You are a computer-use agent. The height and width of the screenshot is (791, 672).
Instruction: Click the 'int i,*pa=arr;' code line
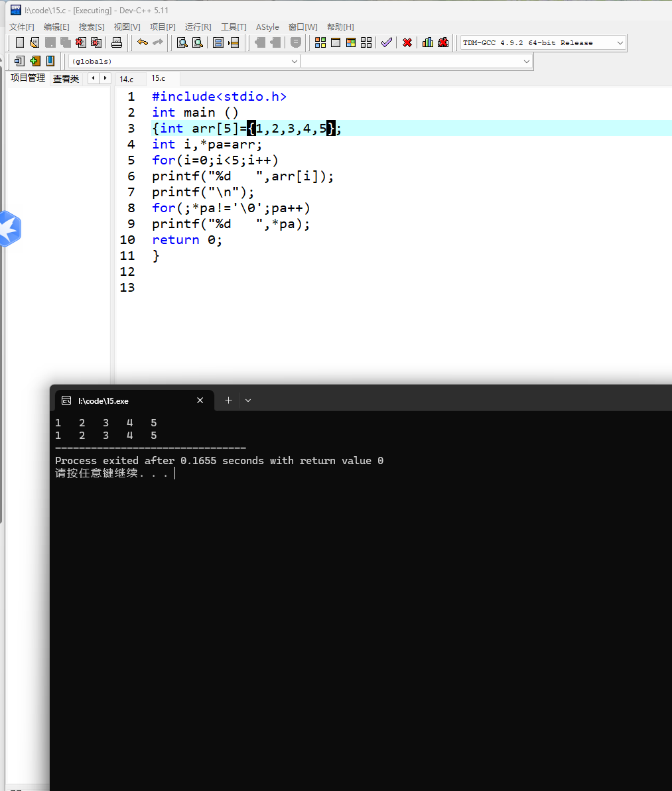pos(207,145)
